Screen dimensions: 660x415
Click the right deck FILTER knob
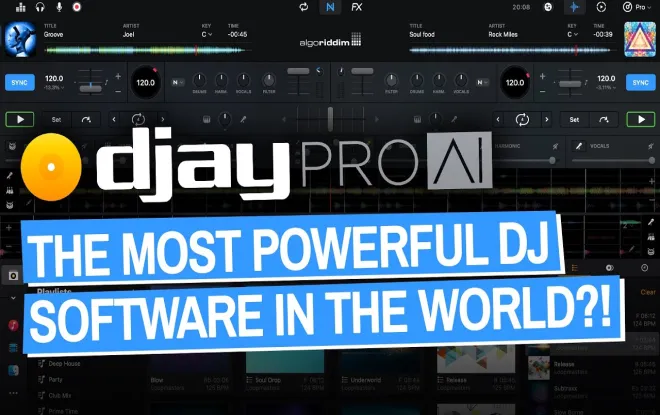coord(391,80)
